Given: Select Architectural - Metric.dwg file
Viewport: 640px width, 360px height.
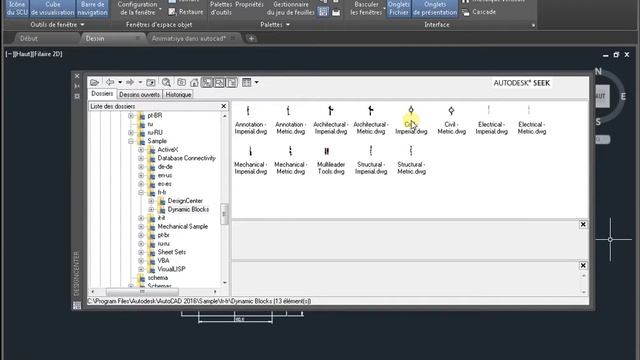Looking at the screenshot, I should click(371, 120).
